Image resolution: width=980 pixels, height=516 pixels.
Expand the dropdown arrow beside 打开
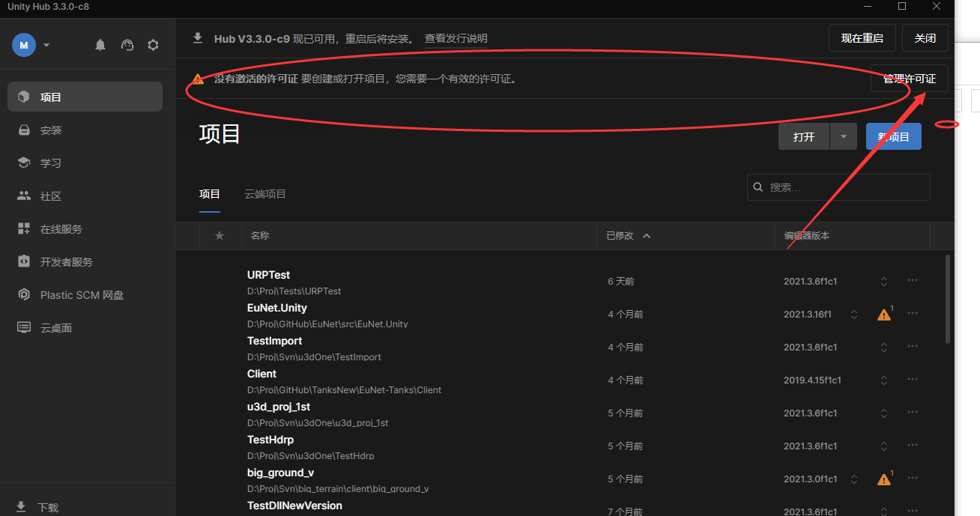click(844, 137)
